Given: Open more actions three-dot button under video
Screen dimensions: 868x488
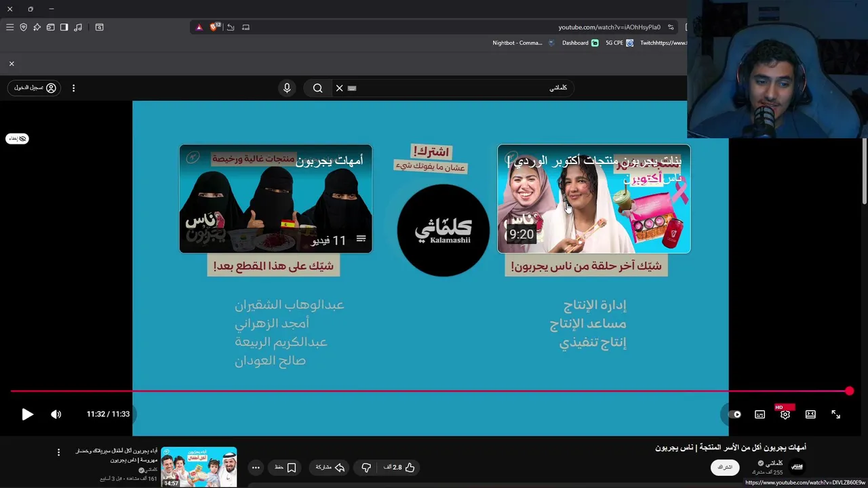Looking at the screenshot, I should click(x=256, y=467).
